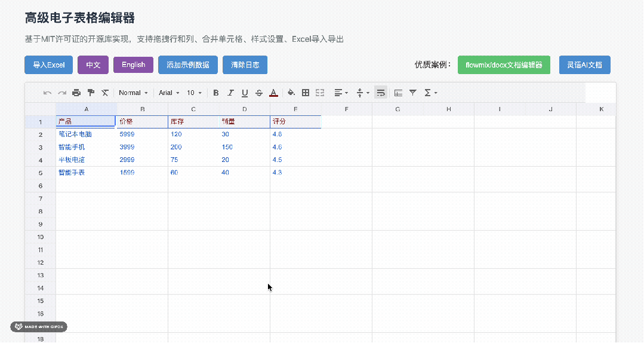The height and width of the screenshot is (343, 644).
Task: Toggle strikethrough formatting
Action: tap(259, 93)
